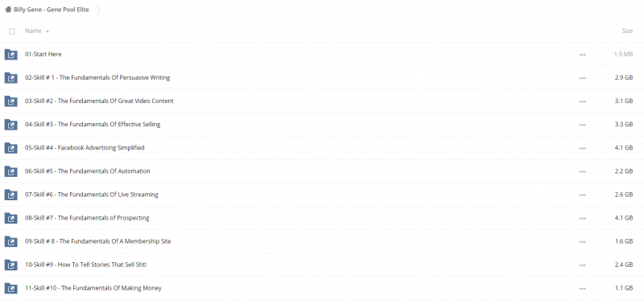Click the folder icon beside Persuasive Writing
This screenshot has height=300, width=644.
[x=11, y=77]
